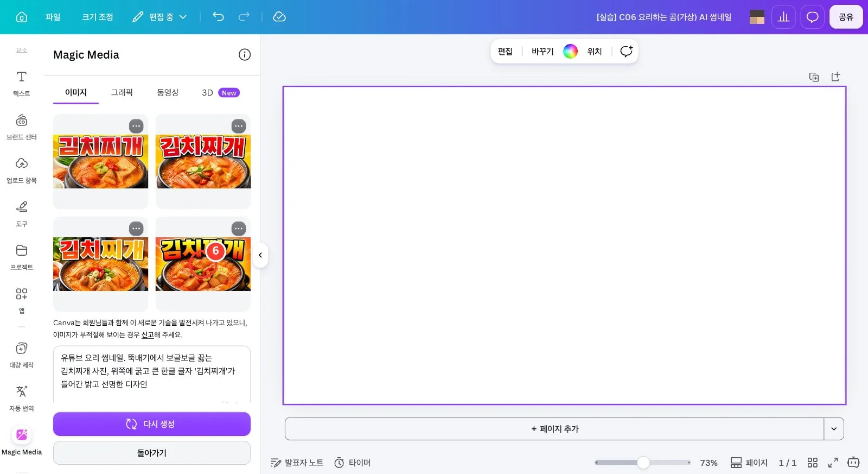868x474 pixels.
Task: Show Magic Media info icon
Action: click(245, 54)
